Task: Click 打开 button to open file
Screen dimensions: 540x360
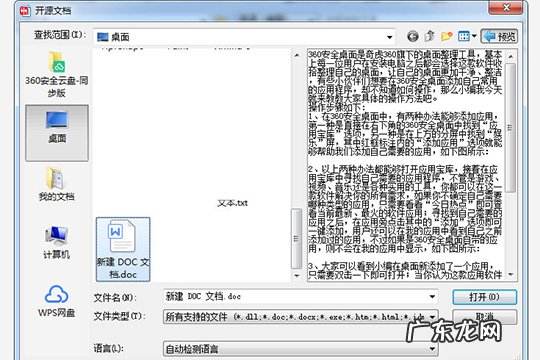Action: [x=485, y=297]
